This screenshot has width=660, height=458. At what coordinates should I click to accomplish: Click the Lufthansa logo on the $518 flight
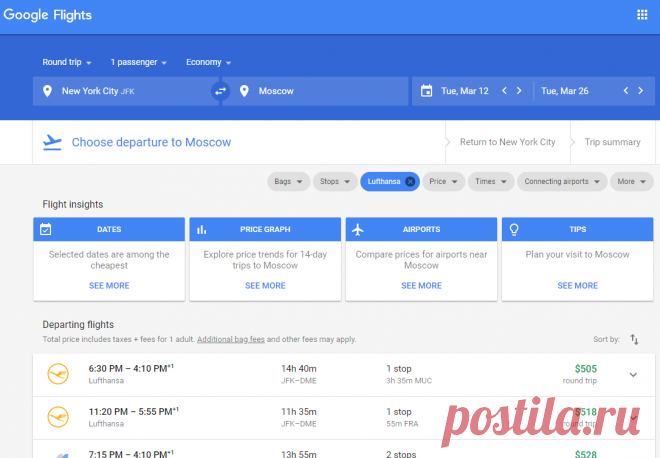(58, 417)
